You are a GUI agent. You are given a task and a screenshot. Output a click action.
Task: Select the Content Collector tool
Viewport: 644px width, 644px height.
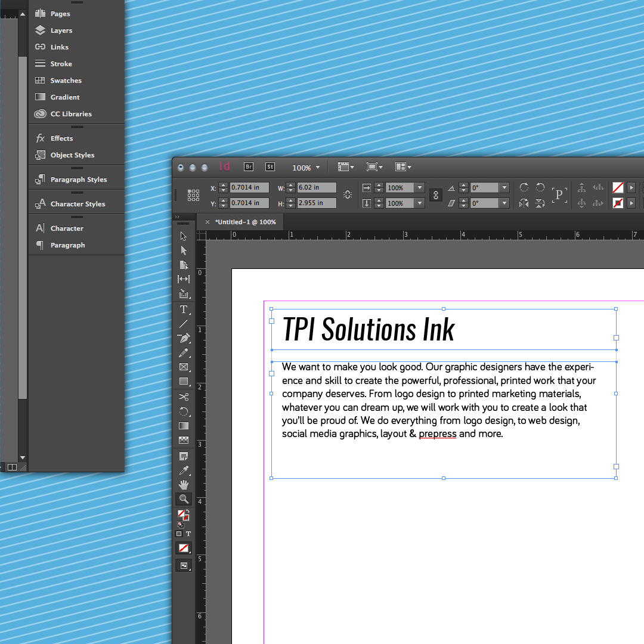coord(183,293)
